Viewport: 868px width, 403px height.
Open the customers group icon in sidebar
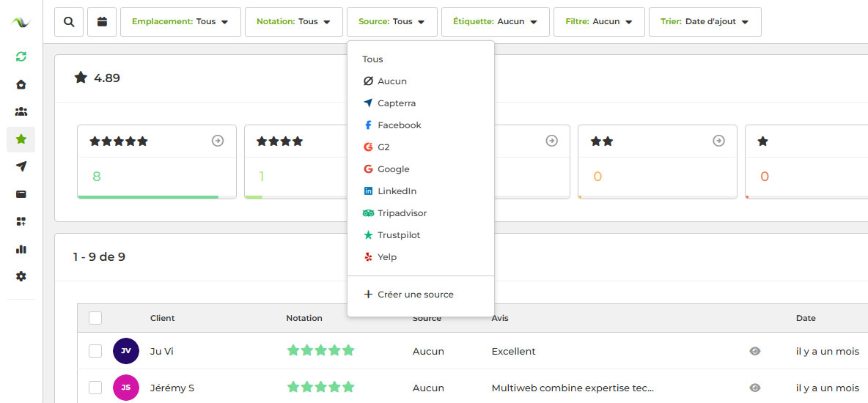[x=21, y=111]
